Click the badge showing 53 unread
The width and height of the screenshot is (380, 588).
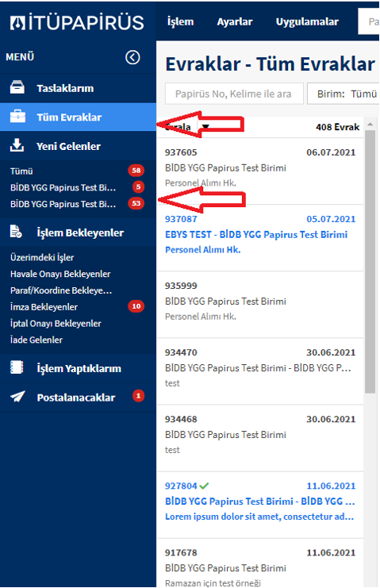pos(136,203)
